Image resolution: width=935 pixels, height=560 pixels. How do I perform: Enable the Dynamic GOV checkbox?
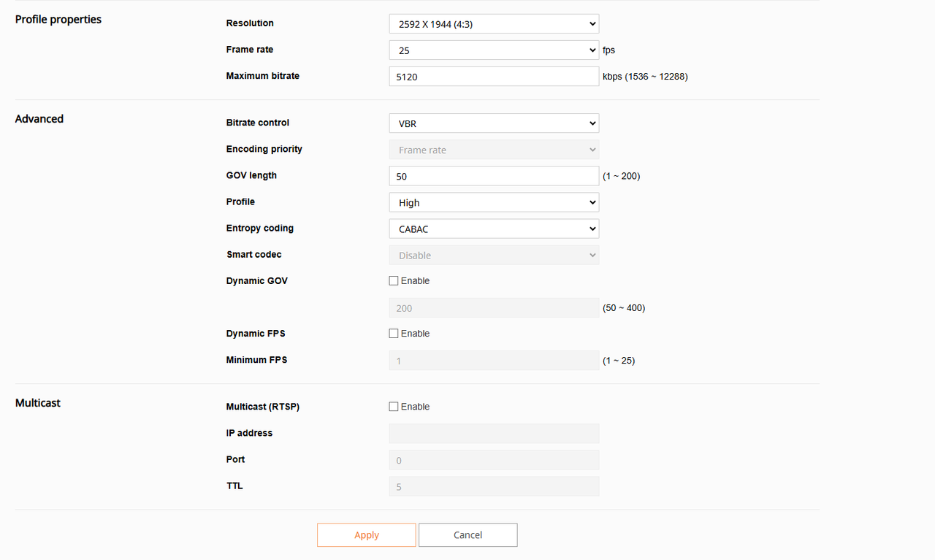click(x=394, y=281)
